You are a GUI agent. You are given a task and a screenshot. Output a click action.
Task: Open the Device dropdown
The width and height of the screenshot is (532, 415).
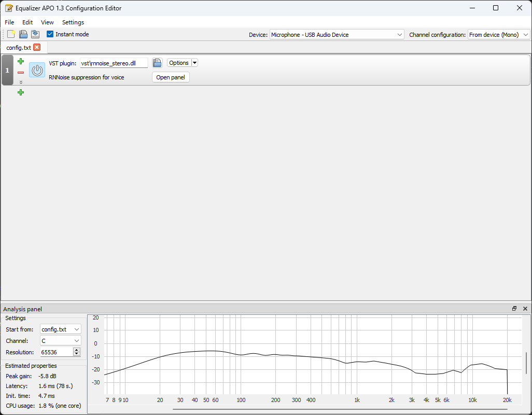pyautogui.click(x=337, y=35)
